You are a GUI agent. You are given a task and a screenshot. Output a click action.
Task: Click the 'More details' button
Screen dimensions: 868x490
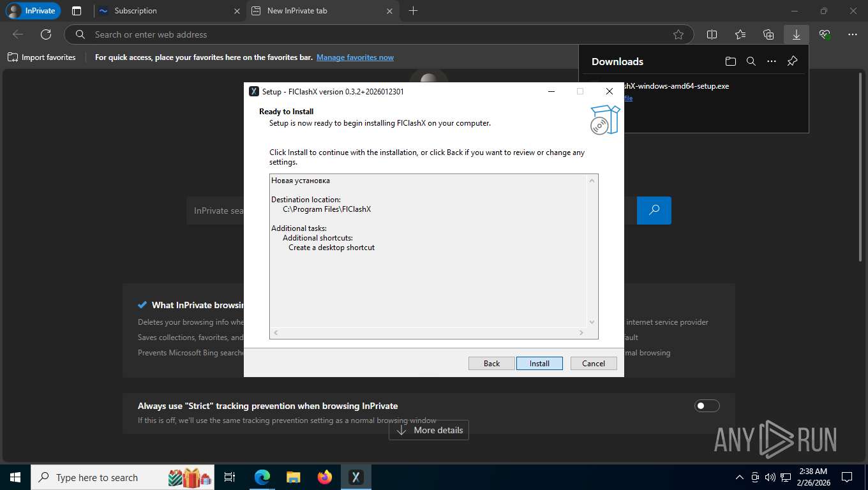point(429,430)
